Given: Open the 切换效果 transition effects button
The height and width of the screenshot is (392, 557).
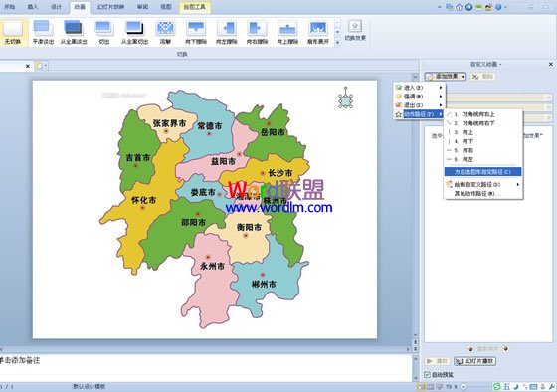Looking at the screenshot, I should click(x=355, y=30).
